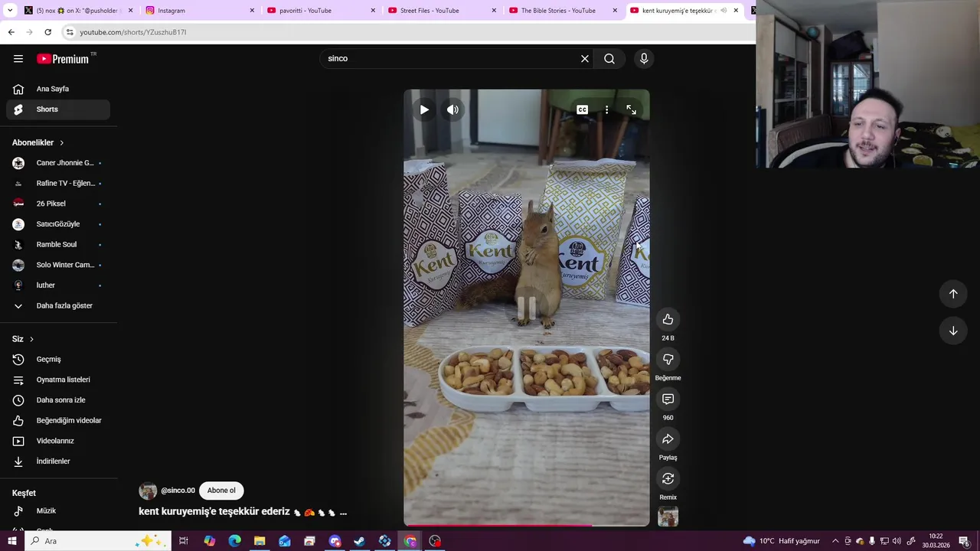Show hidden system tray icons chevron
980x551 pixels.
pyautogui.click(x=835, y=541)
